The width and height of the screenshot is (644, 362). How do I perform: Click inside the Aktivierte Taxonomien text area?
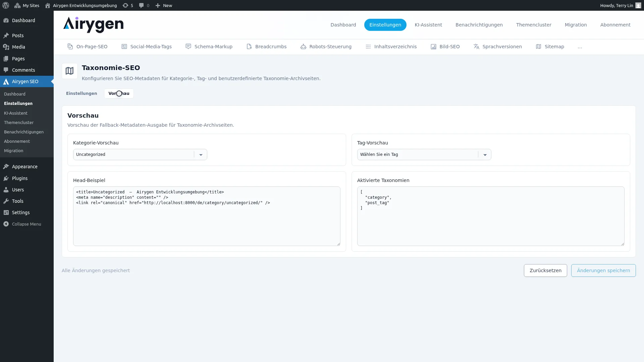(491, 216)
